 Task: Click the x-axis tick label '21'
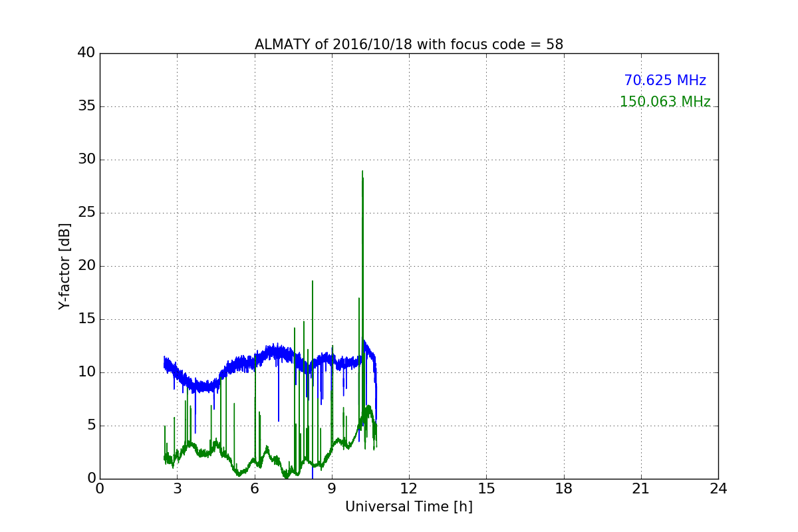[x=641, y=489]
